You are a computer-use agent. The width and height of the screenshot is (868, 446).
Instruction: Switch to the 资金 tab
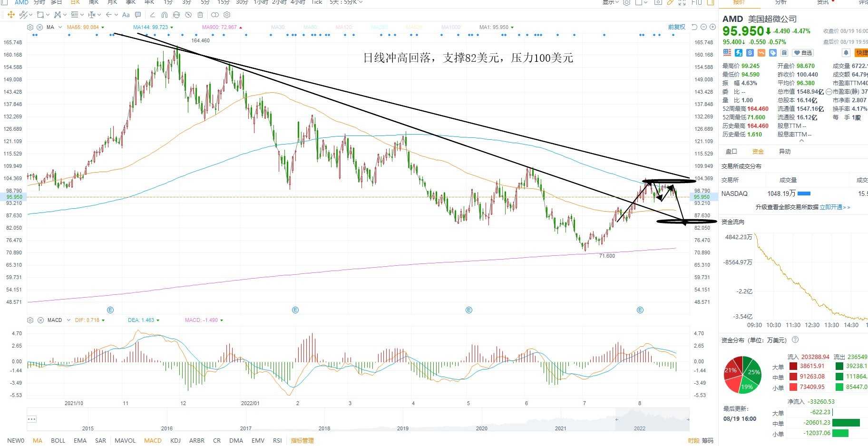click(x=758, y=152)
